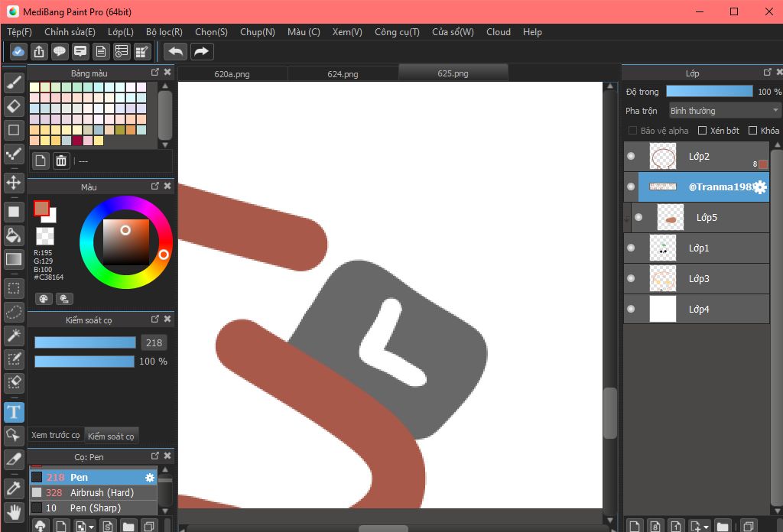Toggle visibility of layer Lớp1
This screenshot has width=783, height=532.
pos(631,248)
